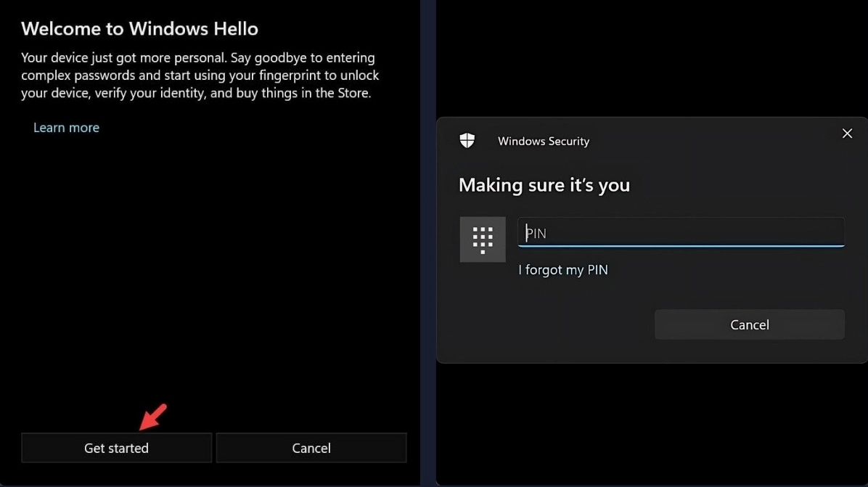The width and height of the screenshot is (868, 487).
Task: Cancel the Windows Hello welcome setup
Action: click(311, 448)
